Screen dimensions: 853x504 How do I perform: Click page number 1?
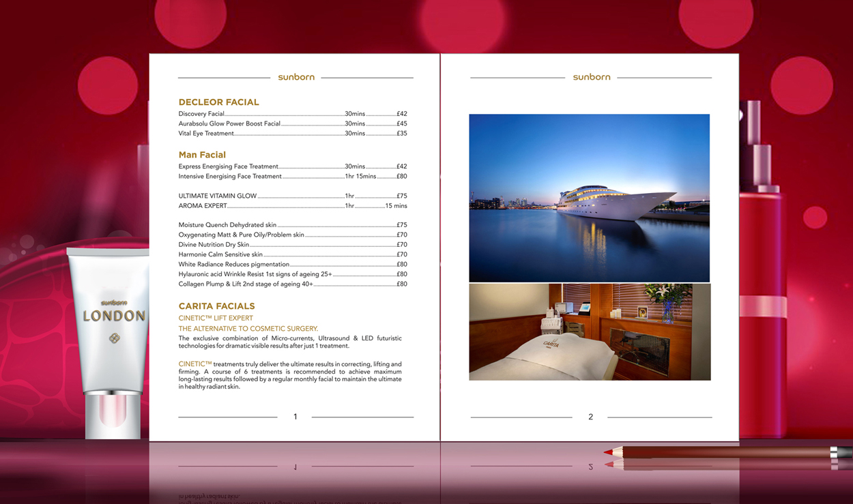click(x=295, y=417)
